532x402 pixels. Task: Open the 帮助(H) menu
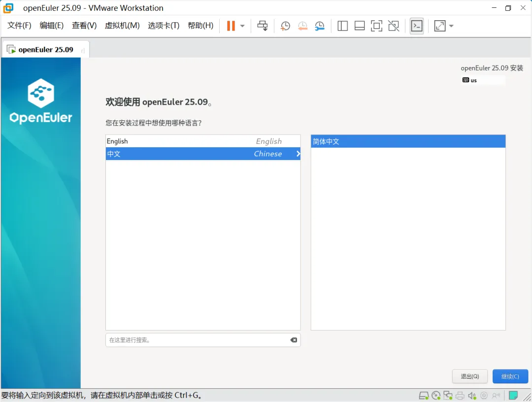pyautogui.click(x=200, y=26)
